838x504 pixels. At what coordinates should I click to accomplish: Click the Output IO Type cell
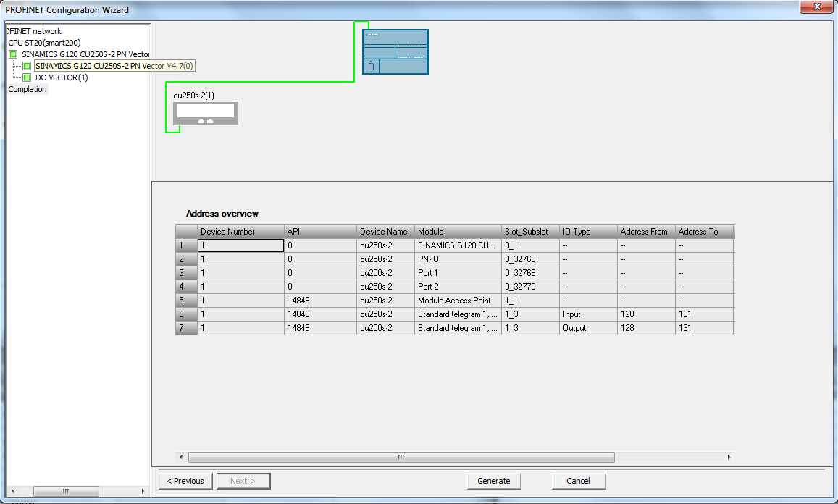[588, 328]
